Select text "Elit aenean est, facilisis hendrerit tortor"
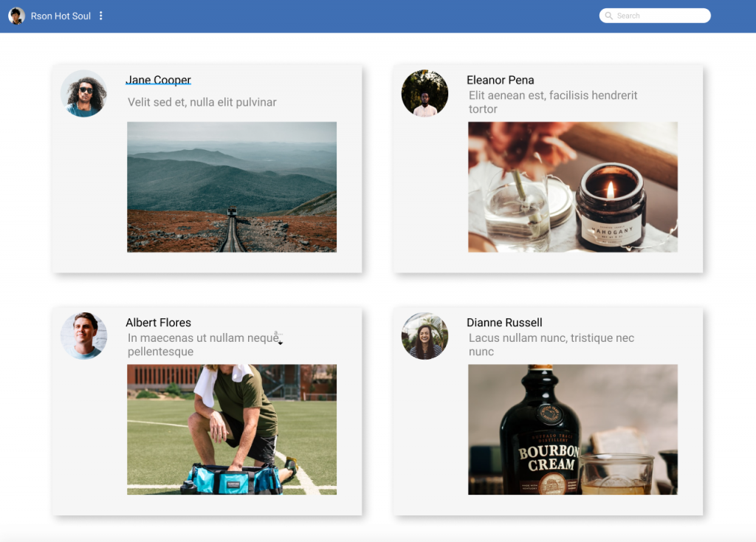756x542 pixels. [x=553, y=102]
